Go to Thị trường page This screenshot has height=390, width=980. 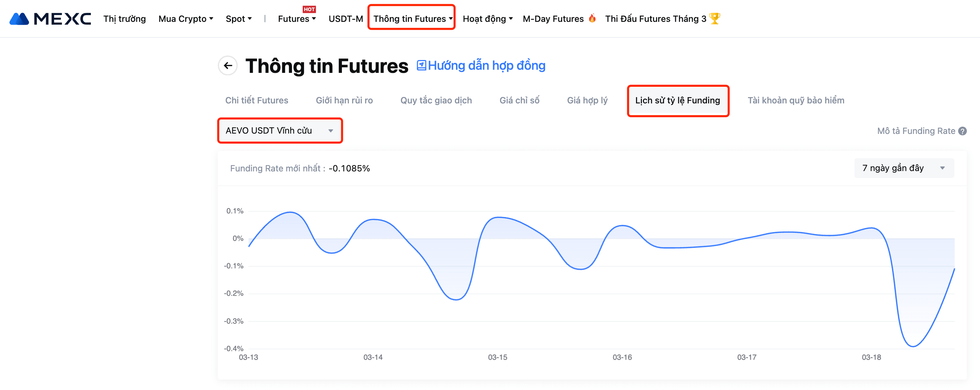[124, 19]
